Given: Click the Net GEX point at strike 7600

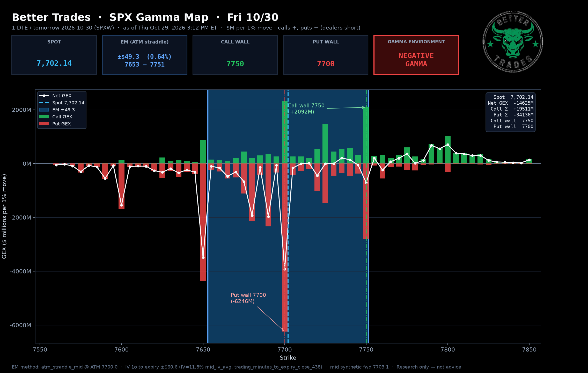Looking at the screenshot, I should [x=121, y=205].
